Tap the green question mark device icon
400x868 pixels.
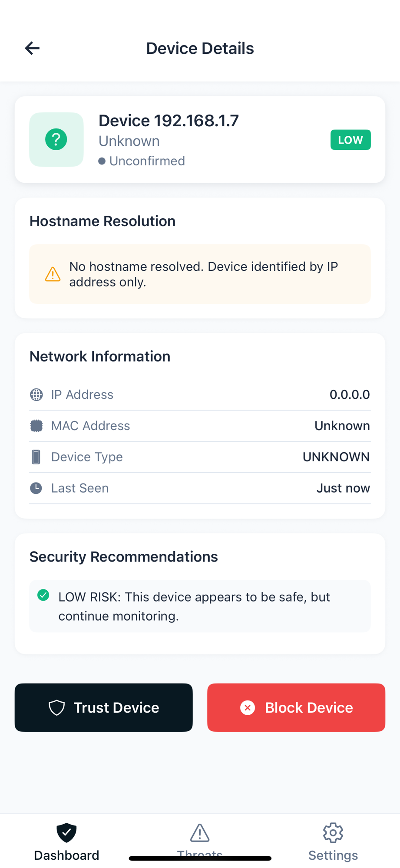(x=56, y=140)
